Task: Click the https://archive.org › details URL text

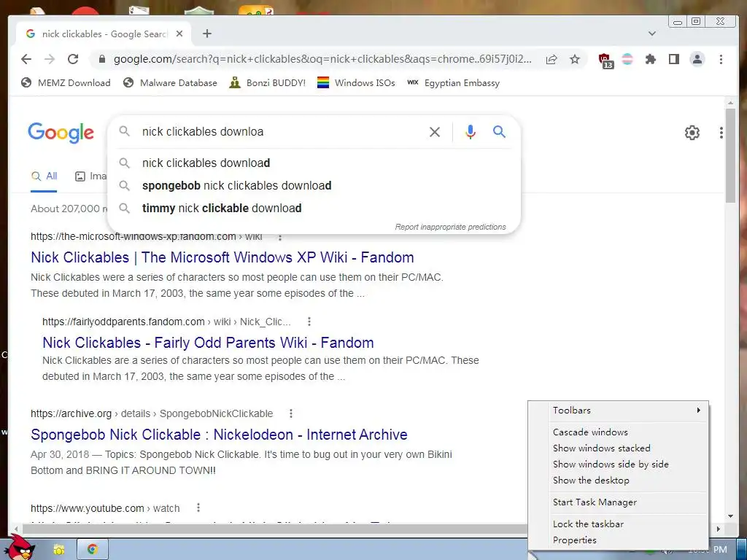Action: pos(152,414)
